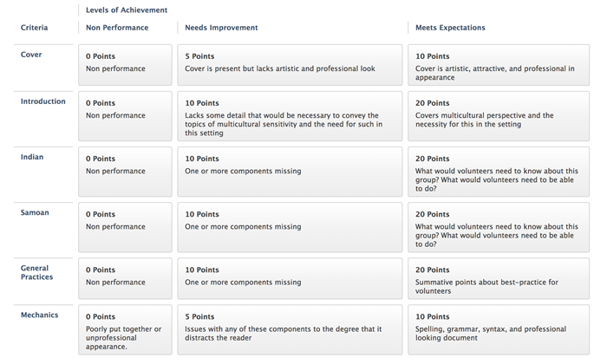Choose Mechanics 5 Points Needs Improvement cell

pyautogui.click(x=290, y=330)
